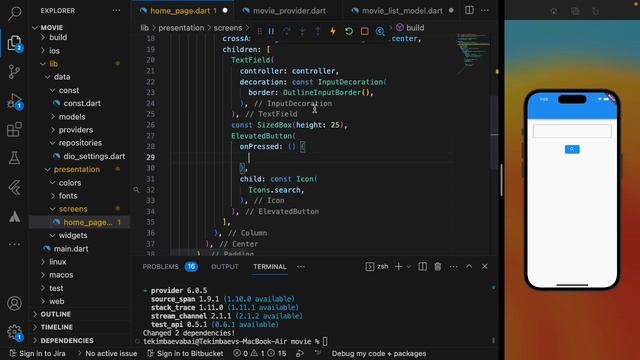Trigger Flutter Hot Reload lightning icon
Viewport: 640px width, 360px height.
[333, 31]
